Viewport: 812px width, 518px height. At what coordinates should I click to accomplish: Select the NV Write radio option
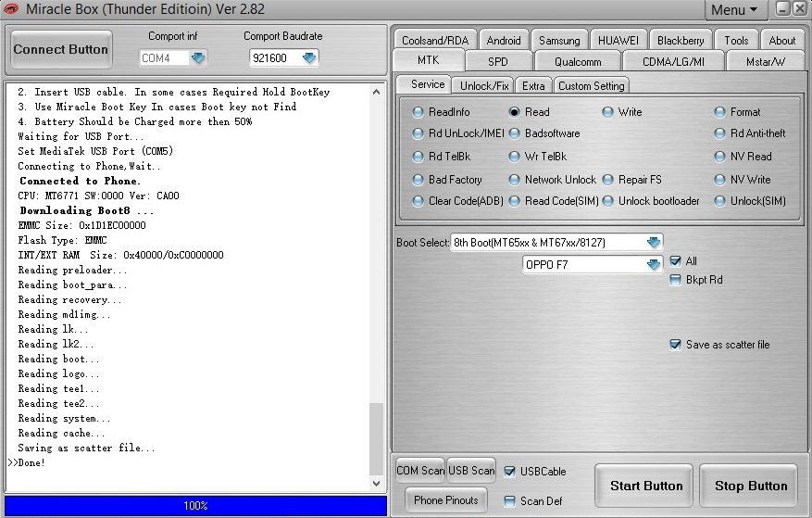coord(719,180)
